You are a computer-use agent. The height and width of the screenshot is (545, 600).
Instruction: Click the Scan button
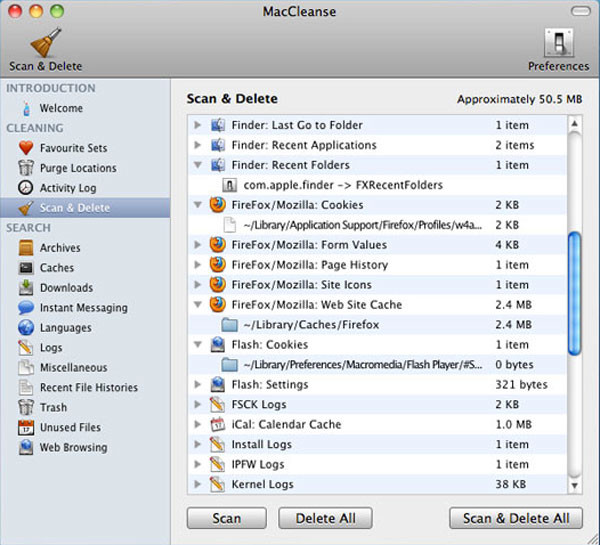tap(227, 518)
